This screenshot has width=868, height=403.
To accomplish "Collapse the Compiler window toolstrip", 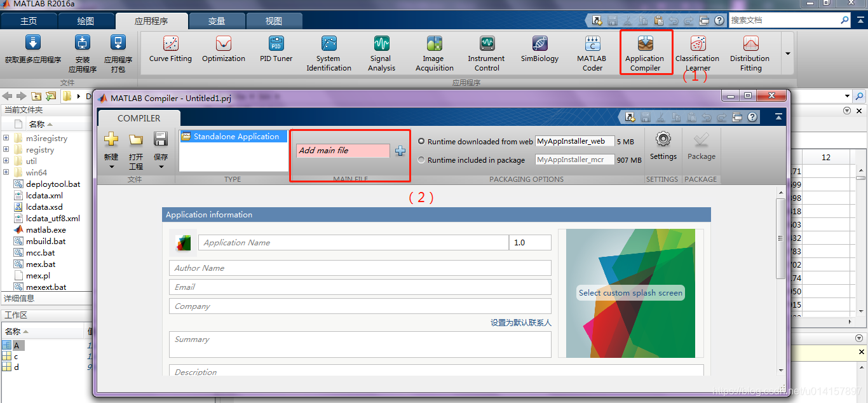I will [778, 117].
